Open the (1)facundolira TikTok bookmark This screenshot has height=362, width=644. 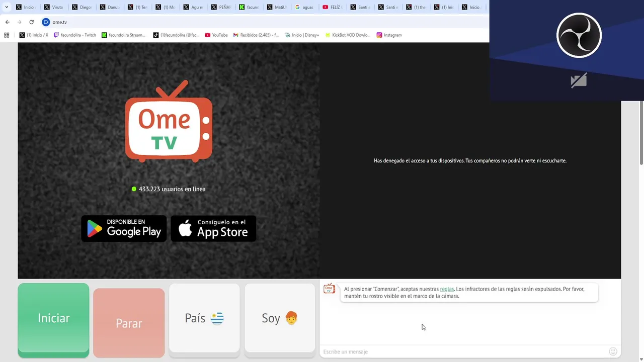point(177,35)
